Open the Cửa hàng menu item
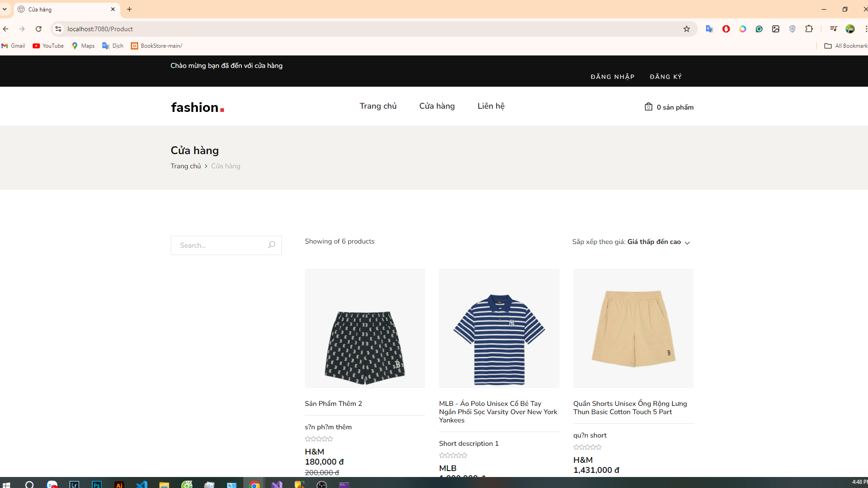868x488 pixels. 437,106
